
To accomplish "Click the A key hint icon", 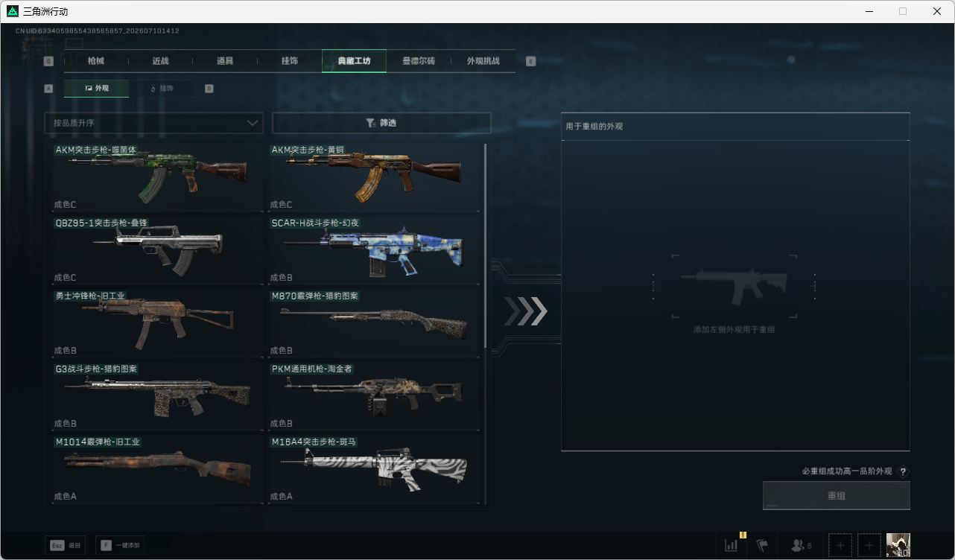I will (48, 89).
